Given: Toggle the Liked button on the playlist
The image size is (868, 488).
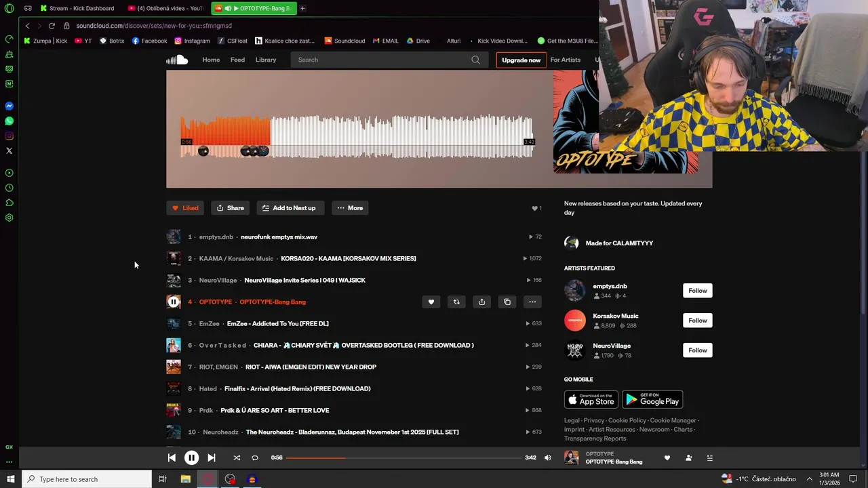Looking at the screenshot, I should [185, 208].
